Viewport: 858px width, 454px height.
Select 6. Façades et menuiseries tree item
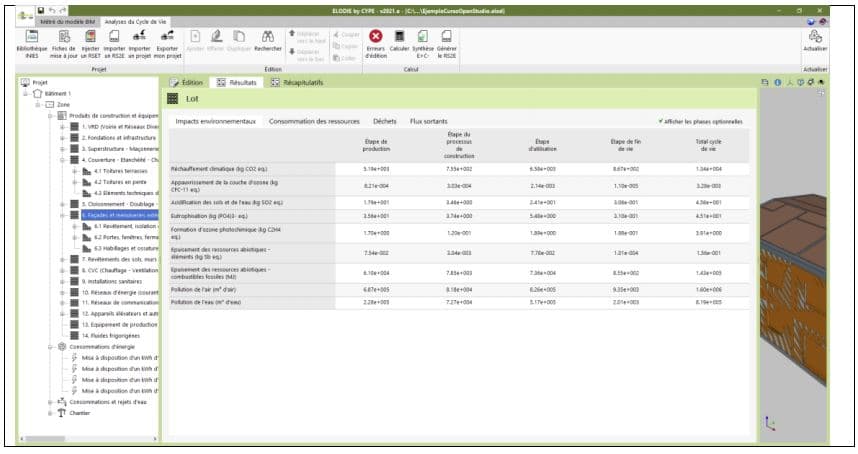click(x=119, y=216)
